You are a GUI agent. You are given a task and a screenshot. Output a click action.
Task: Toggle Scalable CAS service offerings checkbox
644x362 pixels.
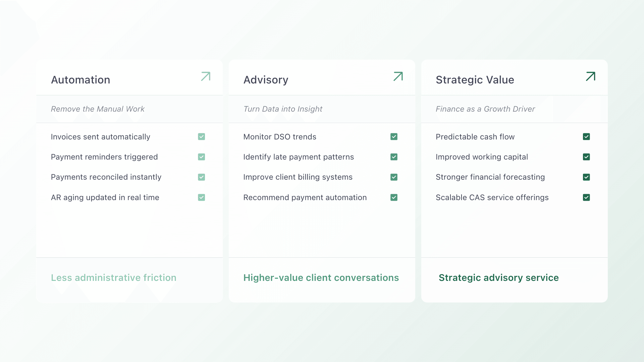point(586,197)
